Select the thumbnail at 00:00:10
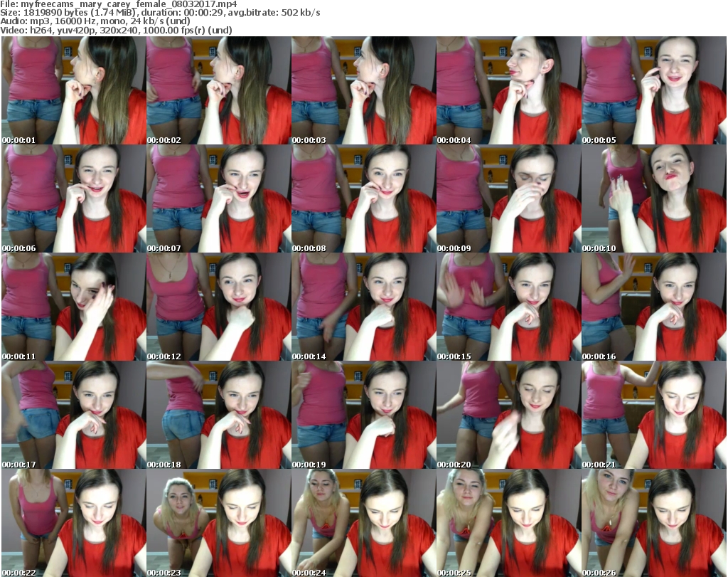Screen dimensions: 728x577 (x=654, y=198)
